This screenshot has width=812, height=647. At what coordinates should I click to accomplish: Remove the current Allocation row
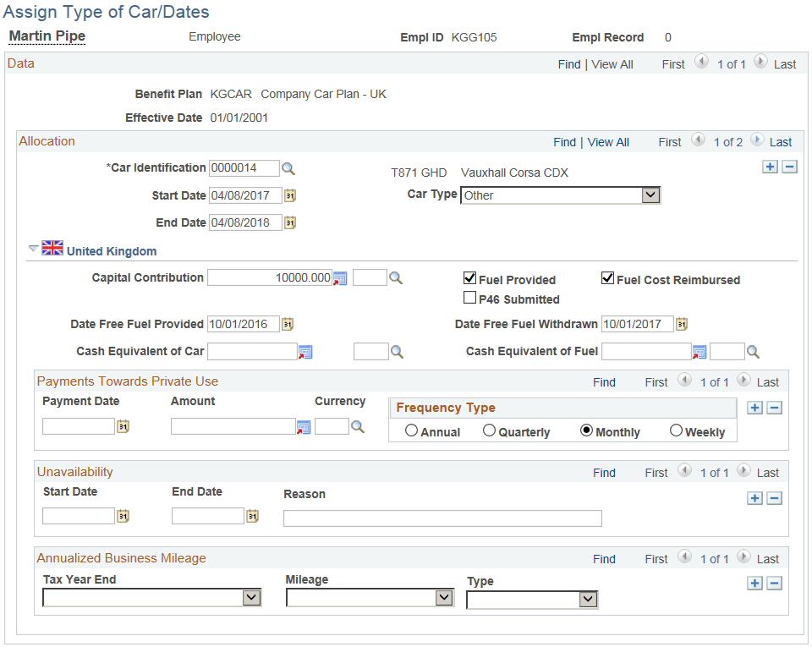coord(789,167)
